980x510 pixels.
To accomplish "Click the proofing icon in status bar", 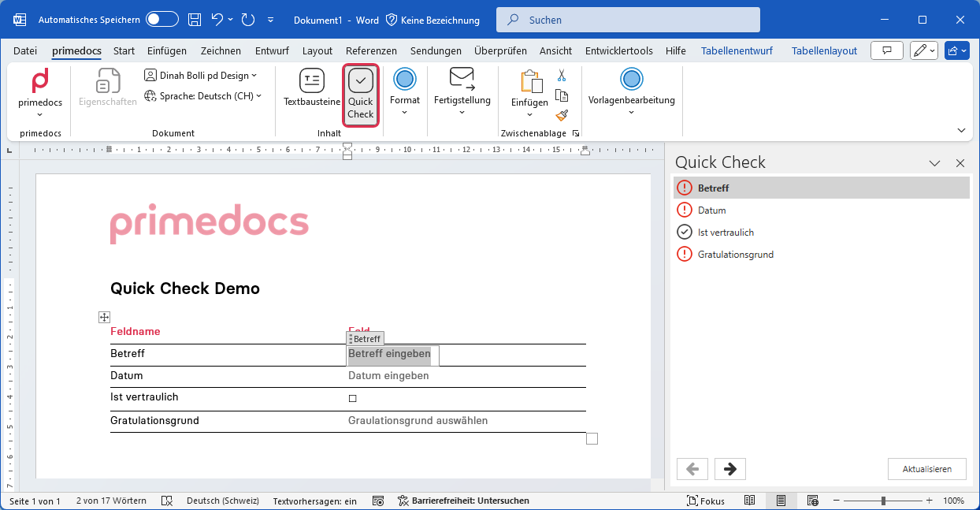I will pos(167,501).
